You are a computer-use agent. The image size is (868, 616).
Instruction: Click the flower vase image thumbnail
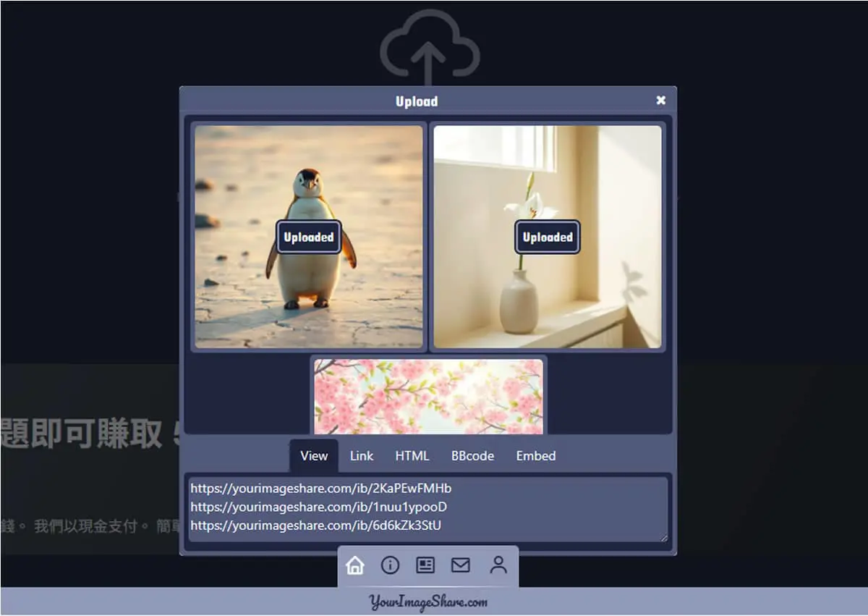[548, 237]
